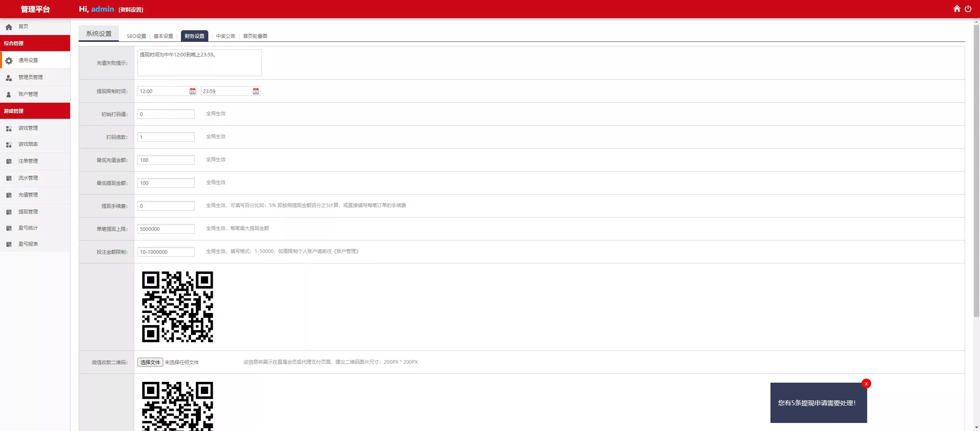This screenshot has width=980, height=431.
Task: Click the power logout icon
Action: [968, 9]
